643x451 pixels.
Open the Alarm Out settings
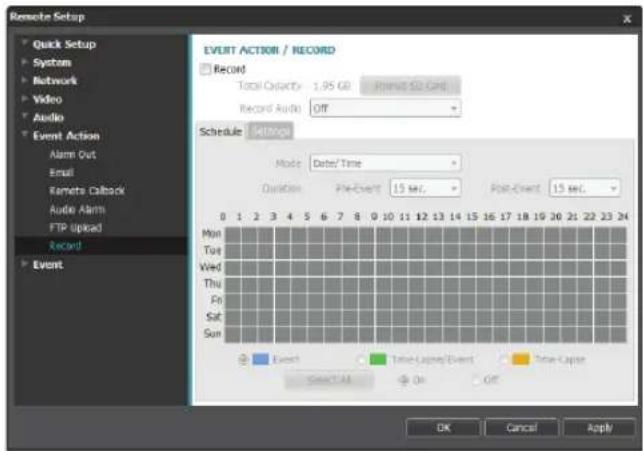73,155
